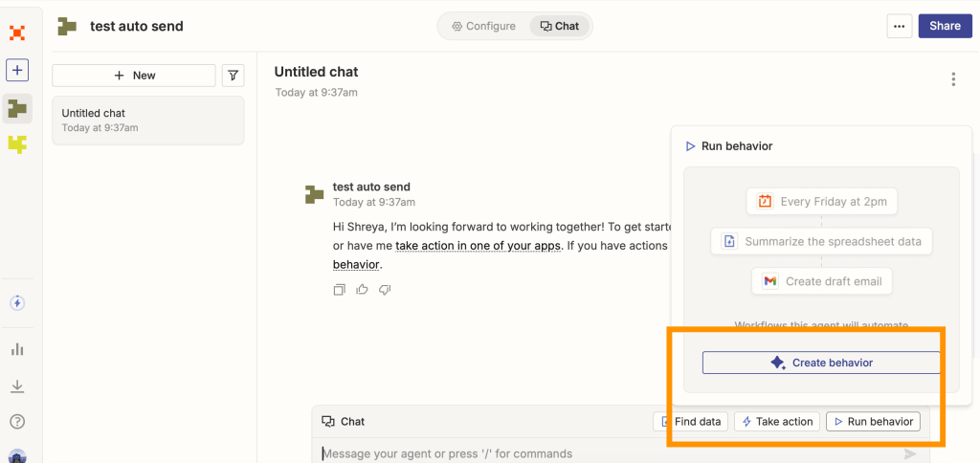Image resolution: width=980 pixels, height=463 pixels.
Task: Select the Chat tab at the top
Action: tap(560, 26)
